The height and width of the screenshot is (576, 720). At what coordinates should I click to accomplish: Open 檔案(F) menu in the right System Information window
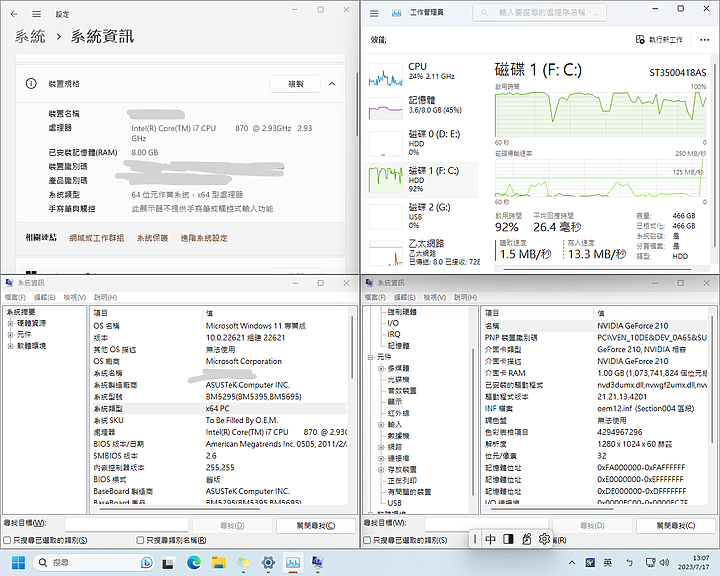tap(375, 297)
